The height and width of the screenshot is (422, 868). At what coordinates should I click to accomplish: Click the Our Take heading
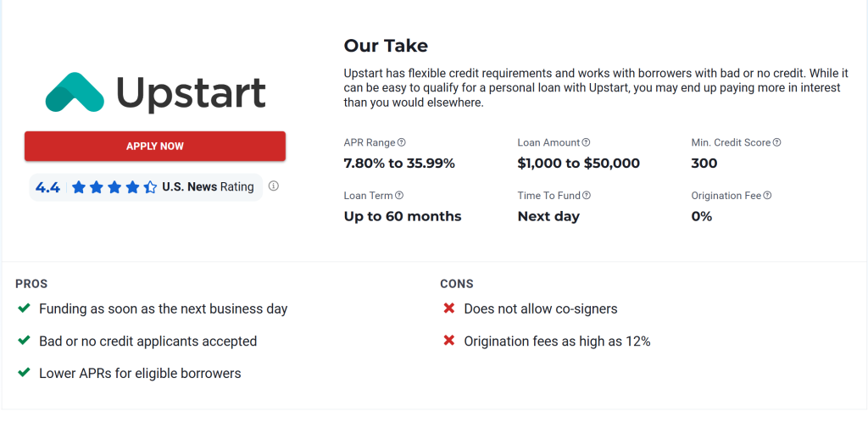pos(386,46)
